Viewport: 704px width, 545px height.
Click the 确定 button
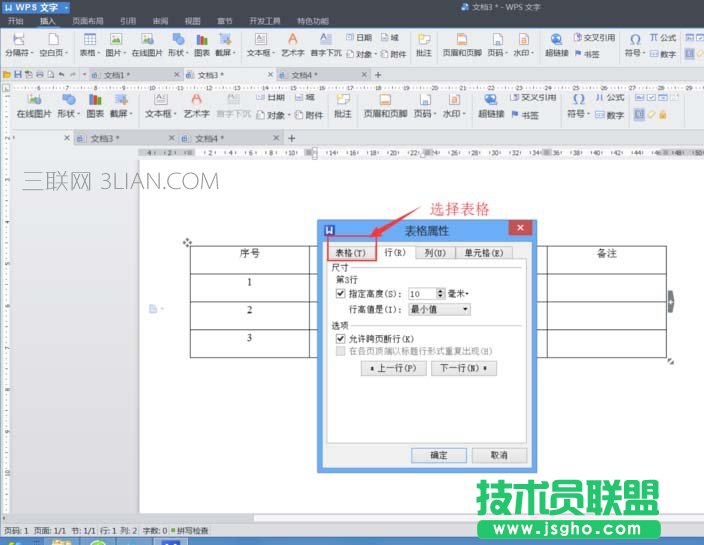(x=439, y=455)
